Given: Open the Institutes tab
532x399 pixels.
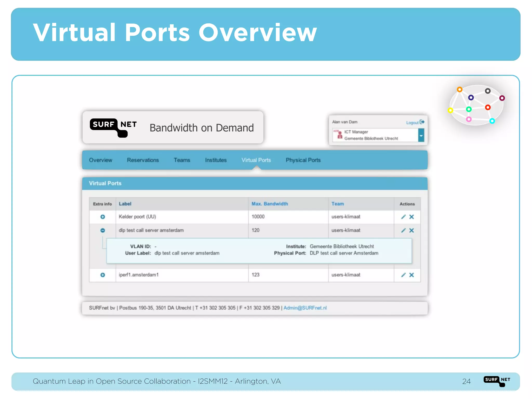Looking at the screenshot, I should point(216,160).
